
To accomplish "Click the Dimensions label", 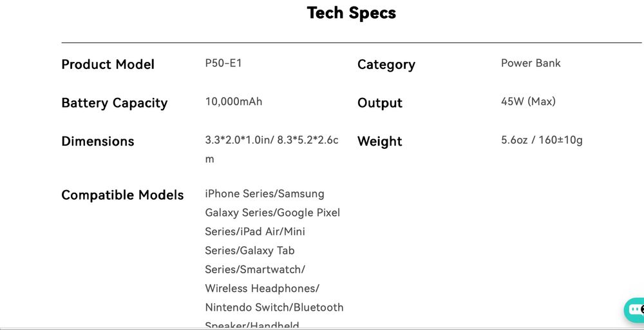I will (97, 142).
